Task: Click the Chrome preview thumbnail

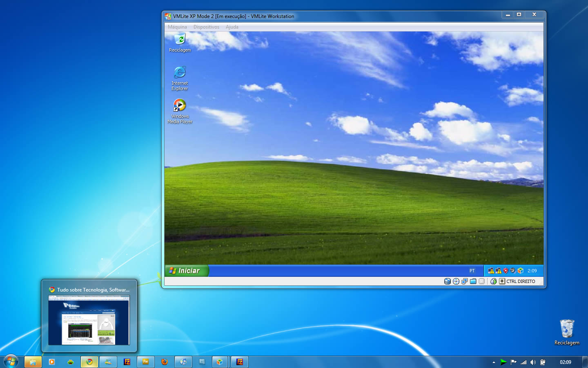Action: pyautogui.click(x=89, y=320)
